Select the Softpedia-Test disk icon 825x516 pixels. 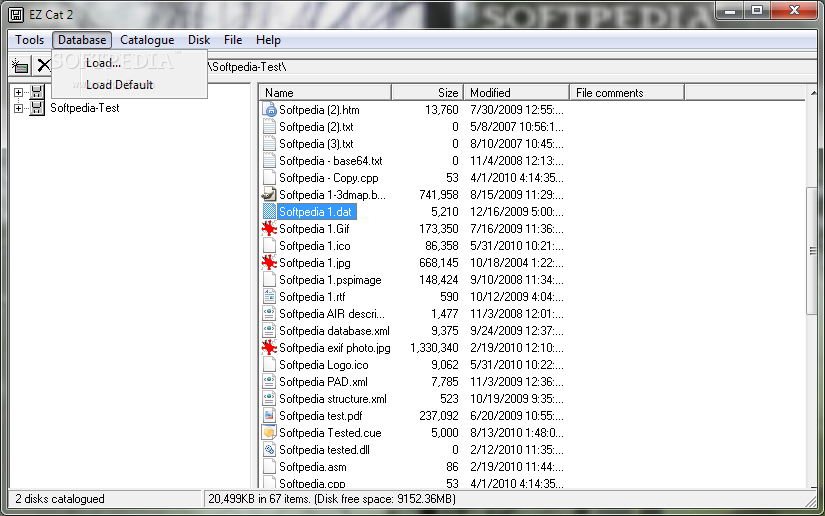coord(36,108)
